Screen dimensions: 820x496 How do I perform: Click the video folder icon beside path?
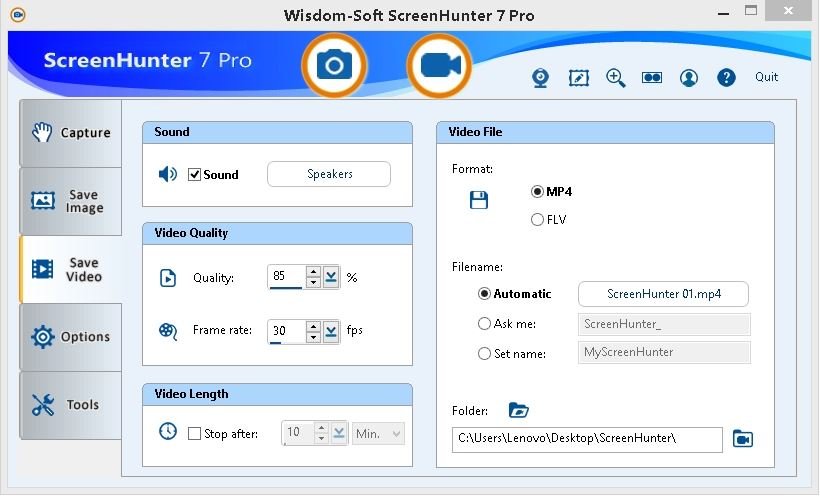click(x=742, y=439)
